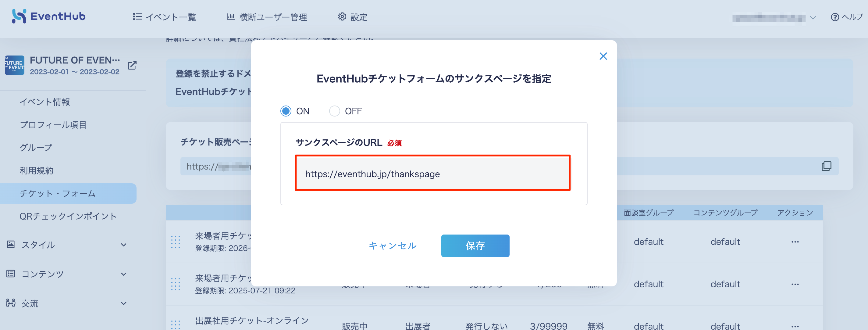Viewport: 868px width, 330px height.
Task: Click the ヘルプ help link
Action: [846, 17]
